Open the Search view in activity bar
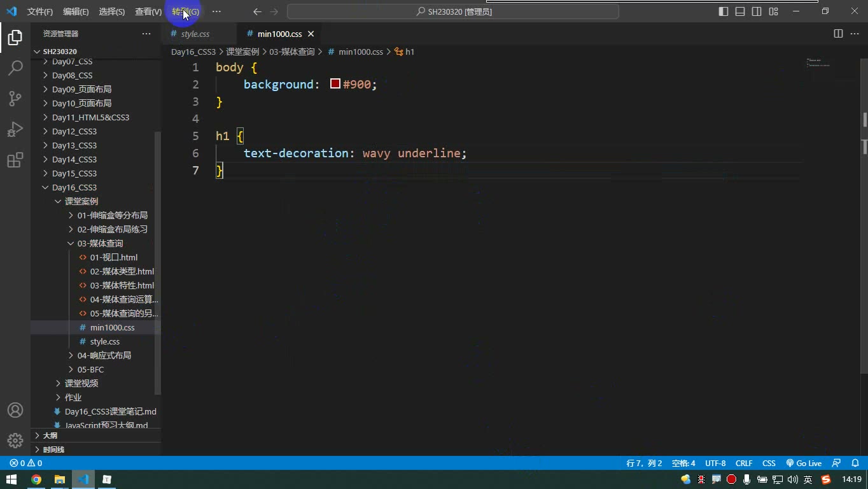Viewport: 868px width, 489px height. (15, 67)
